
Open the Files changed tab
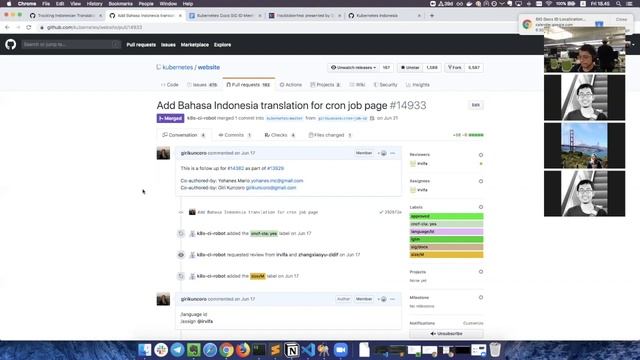330,135
